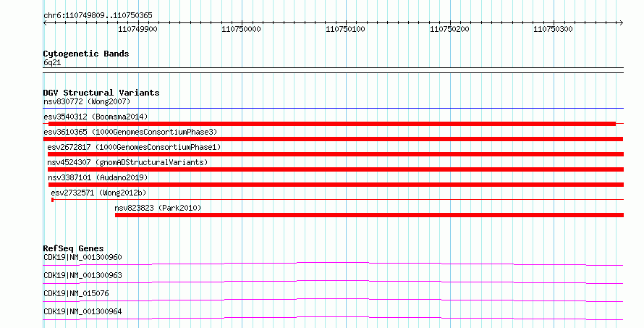Open variant nsv3387101 (Audano2019) label

(x=98, y=177)
